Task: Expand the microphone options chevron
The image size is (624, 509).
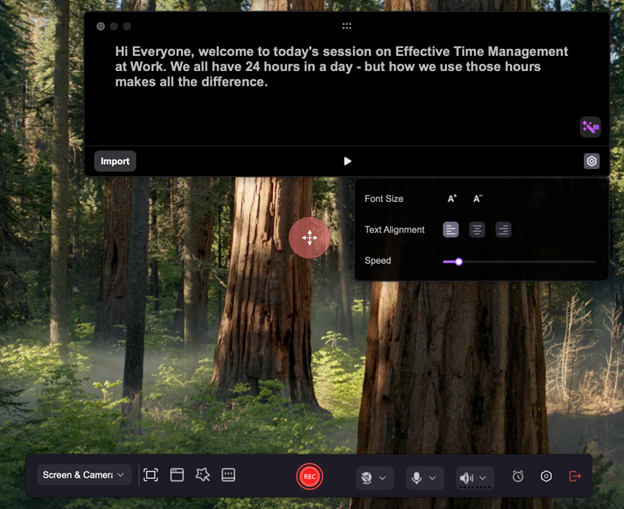Action: point(433,478)
